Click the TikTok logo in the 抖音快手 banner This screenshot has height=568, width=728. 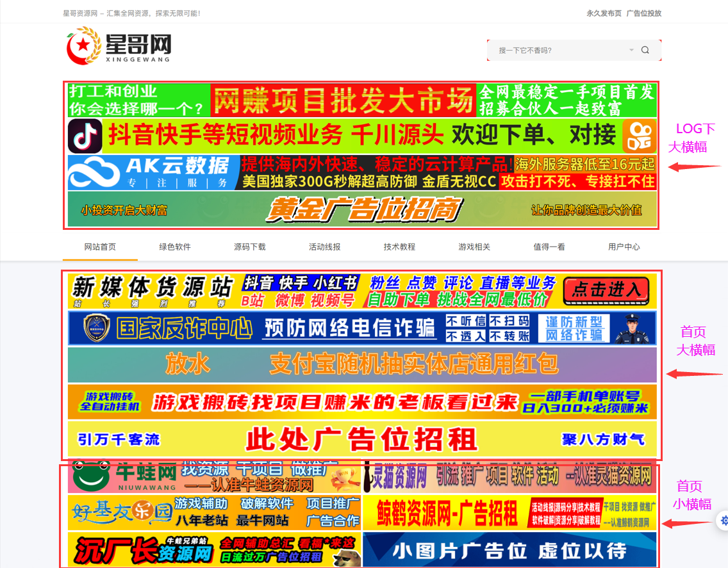[x=85, y=136]
